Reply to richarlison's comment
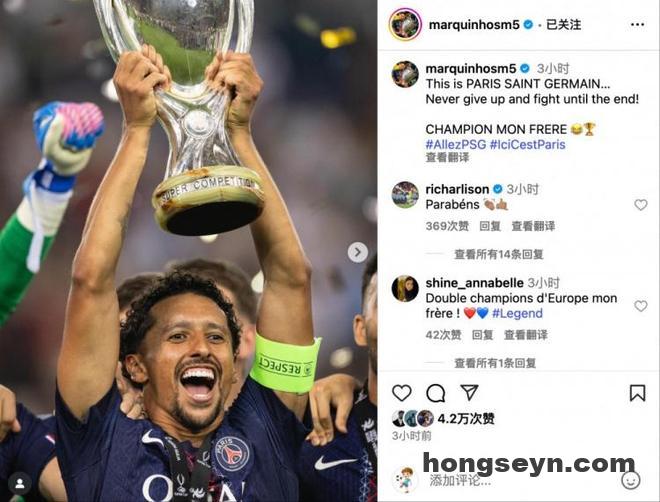This screenshot has height=502, width=660. 490,226
